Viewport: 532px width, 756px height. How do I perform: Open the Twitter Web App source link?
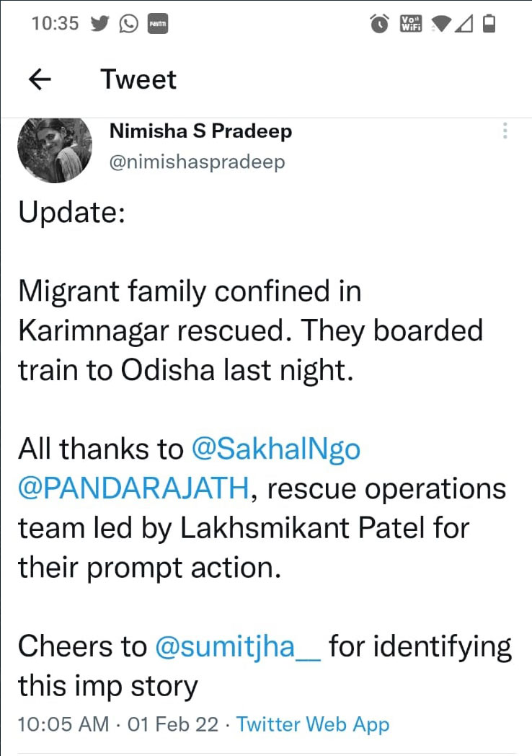point(313,724)
